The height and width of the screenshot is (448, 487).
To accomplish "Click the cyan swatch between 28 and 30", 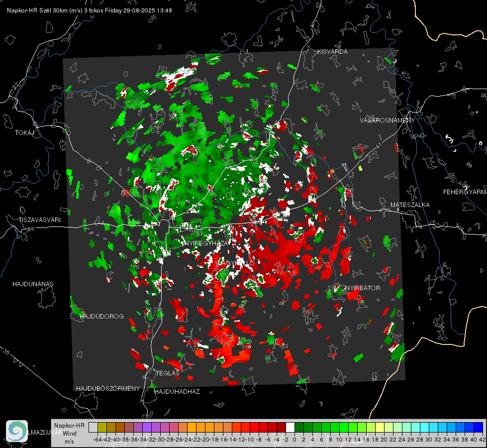I will tap(425, 428).
